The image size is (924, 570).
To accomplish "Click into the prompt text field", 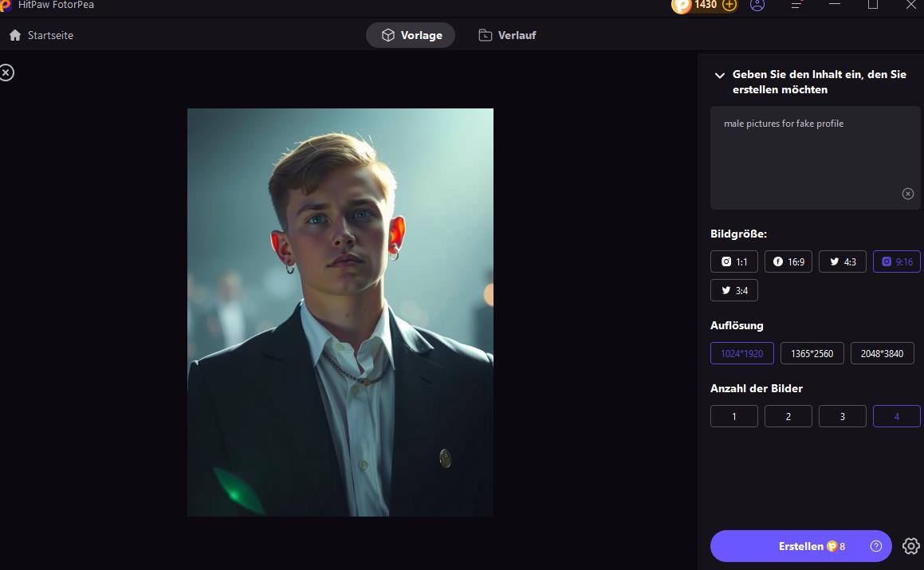I will click(805, 155).
